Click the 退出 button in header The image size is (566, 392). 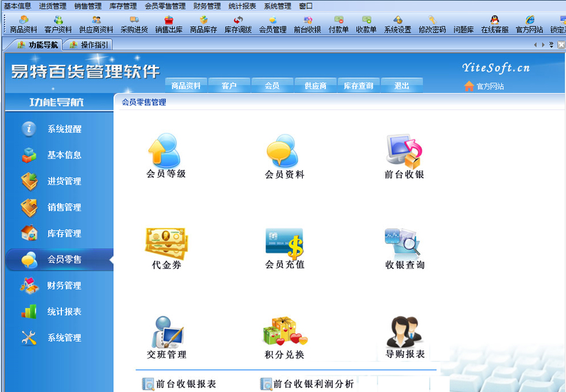(402, 86)
